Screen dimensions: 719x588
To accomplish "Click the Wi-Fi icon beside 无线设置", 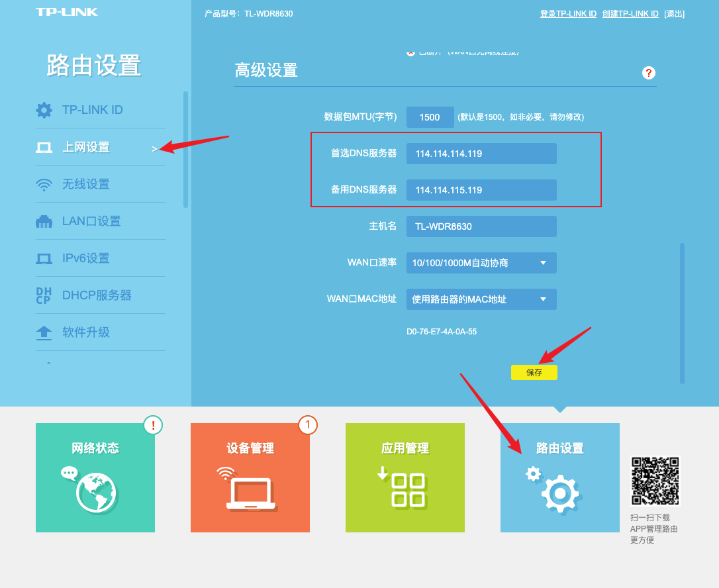I will click(x=44, y=184).
